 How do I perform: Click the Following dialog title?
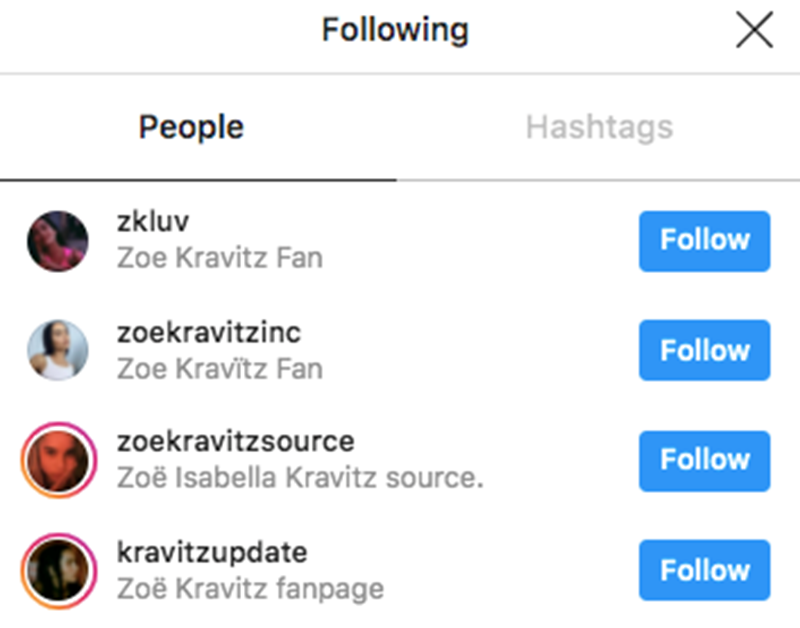(x=395, y=30)
